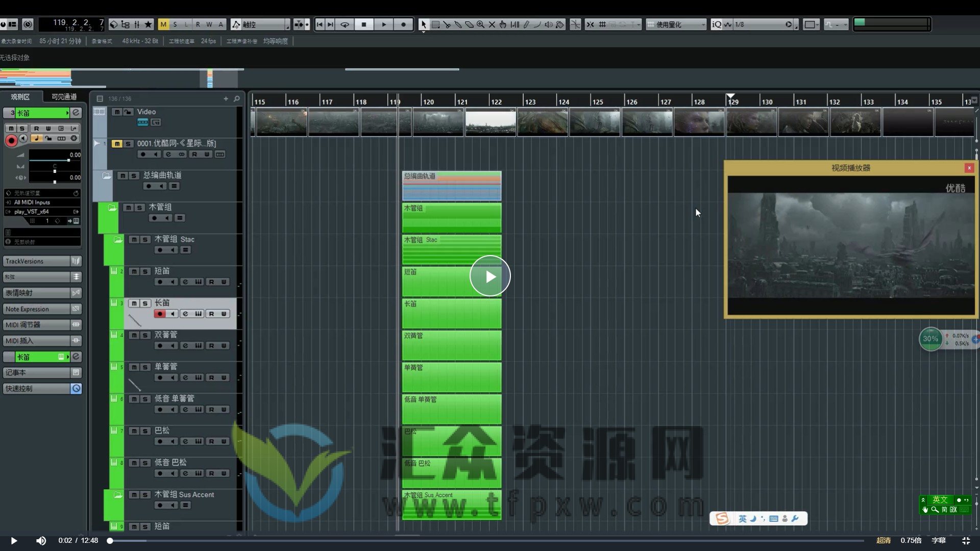The width and height of the screenshot is (980, 551).
Task: Expand the MIDI 调节器 inspector section
Action: point(42,324)
